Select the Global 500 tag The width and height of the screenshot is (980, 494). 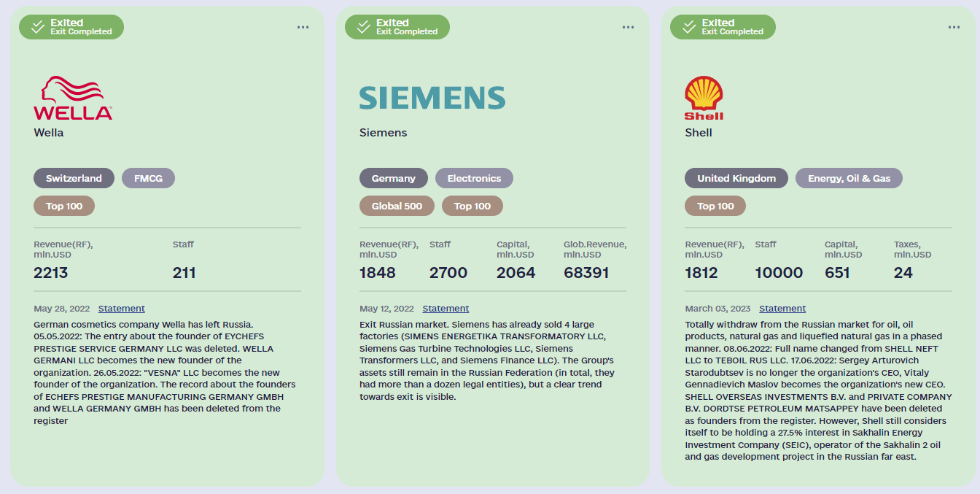(397, 206)
